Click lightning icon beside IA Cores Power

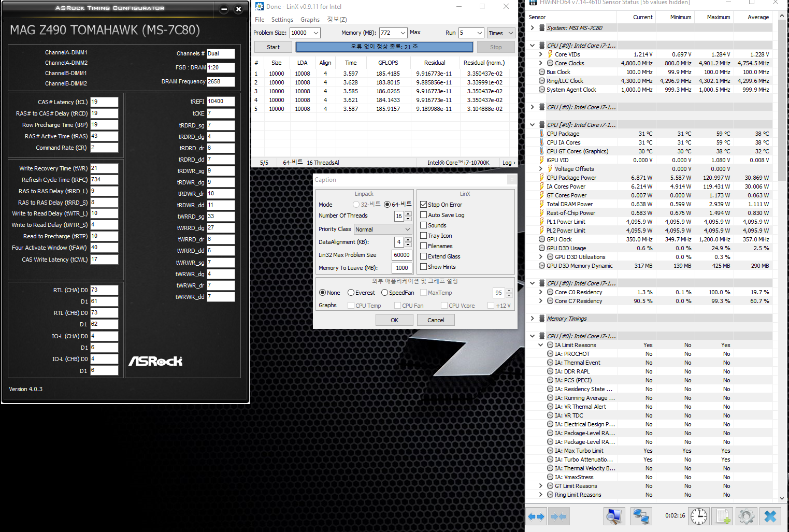pos(542,186)
